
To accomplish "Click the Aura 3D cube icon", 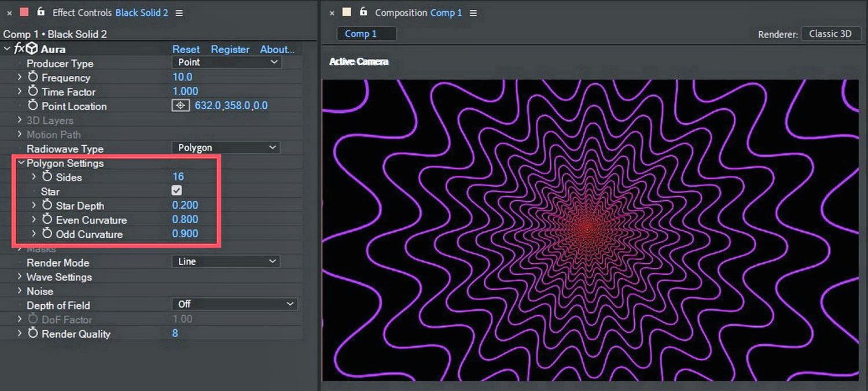I will coord(32,49).
